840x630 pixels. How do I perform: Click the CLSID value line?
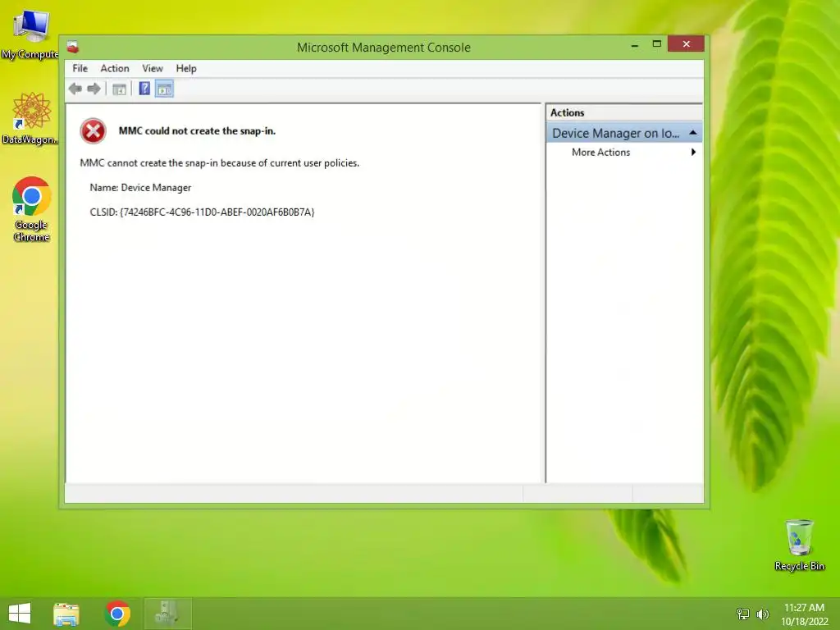pos(202,212)
